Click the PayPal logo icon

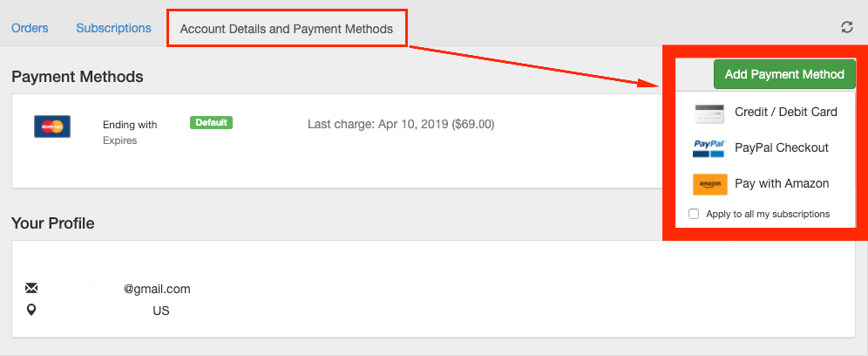pyautogui.click(x=709, y=148)
